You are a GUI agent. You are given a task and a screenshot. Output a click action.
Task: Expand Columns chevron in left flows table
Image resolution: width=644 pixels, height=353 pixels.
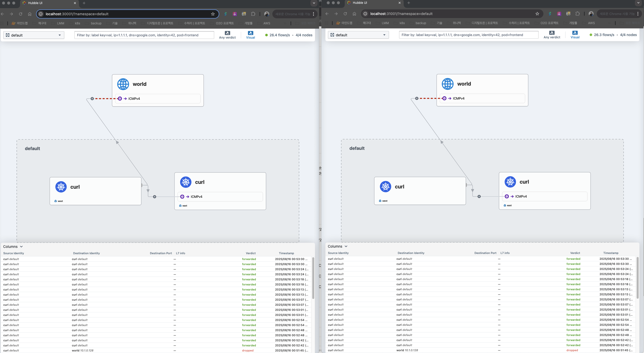pos(21,247)
